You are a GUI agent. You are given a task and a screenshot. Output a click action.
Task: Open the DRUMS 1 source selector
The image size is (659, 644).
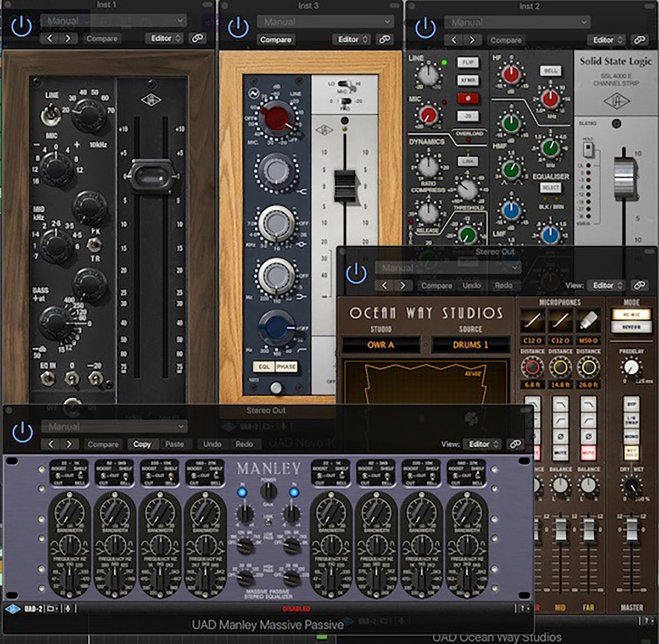pos(471,345)
